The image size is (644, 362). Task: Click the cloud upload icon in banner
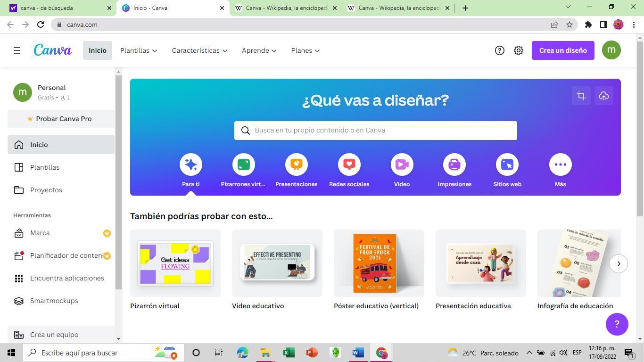(x=604, y=96)
